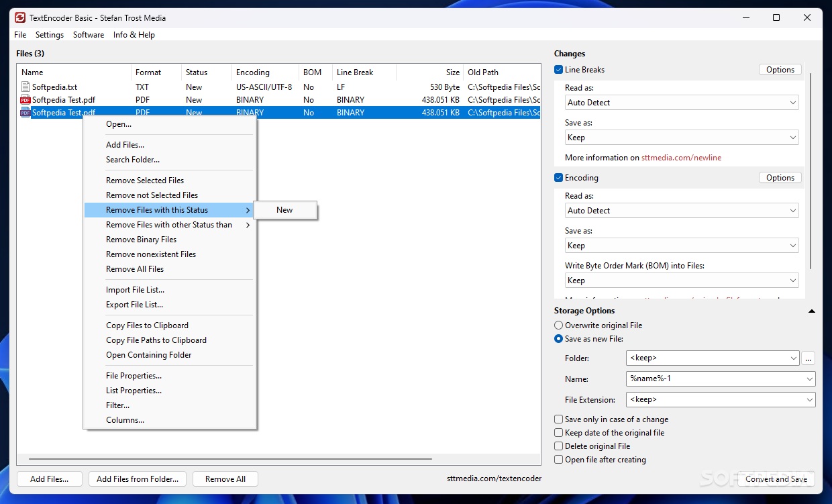This screenshot has height=504, width=832.
Task: Click the TextEncoder app icon in title bar
Action: pos(20,18)
